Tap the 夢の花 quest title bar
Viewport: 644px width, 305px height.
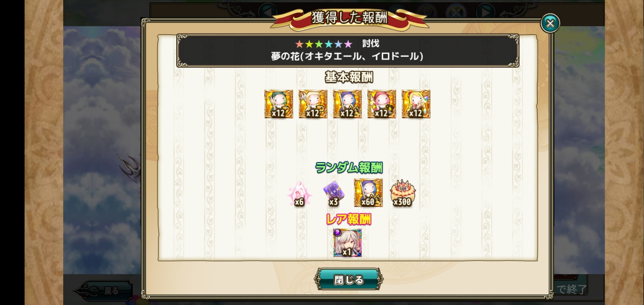coord(348,51)
